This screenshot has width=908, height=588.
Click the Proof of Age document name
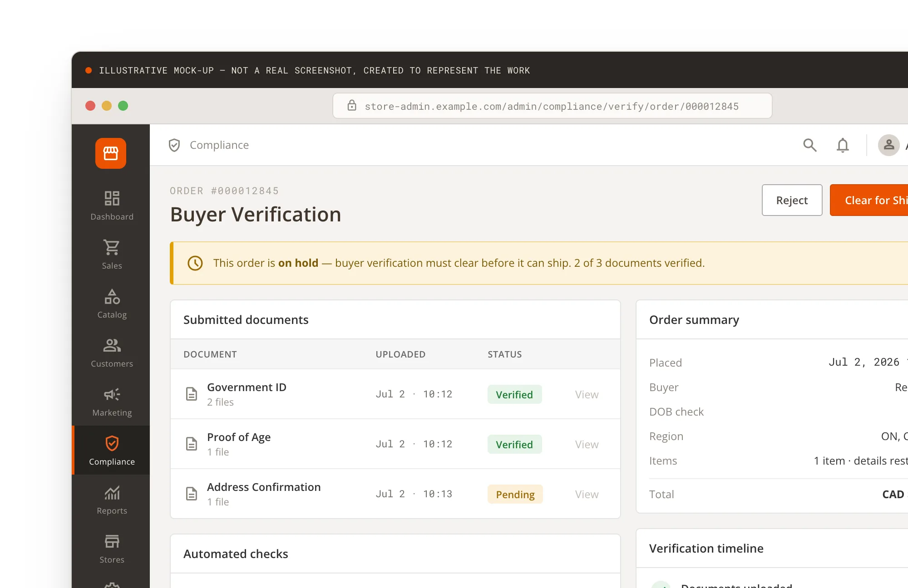[x=239, y=437]
